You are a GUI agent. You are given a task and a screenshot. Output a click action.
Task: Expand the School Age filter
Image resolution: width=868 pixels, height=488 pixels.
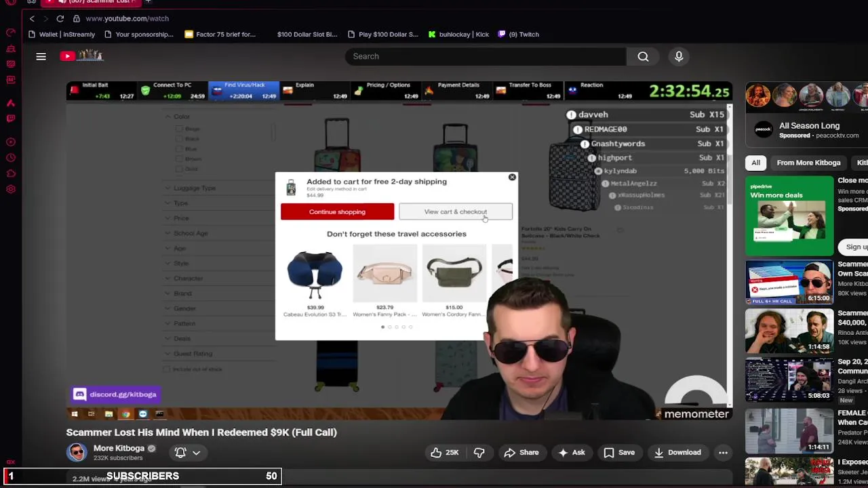coord(186,233)
